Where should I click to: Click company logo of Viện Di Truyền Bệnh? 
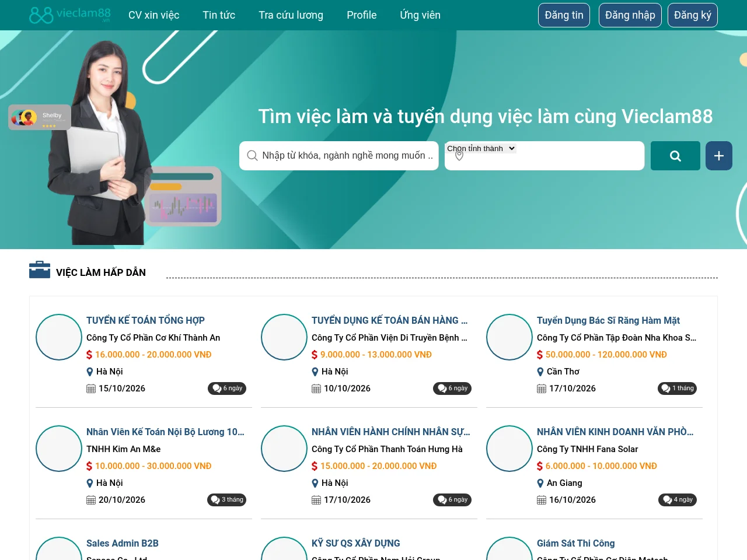click(x=284, y=337)
